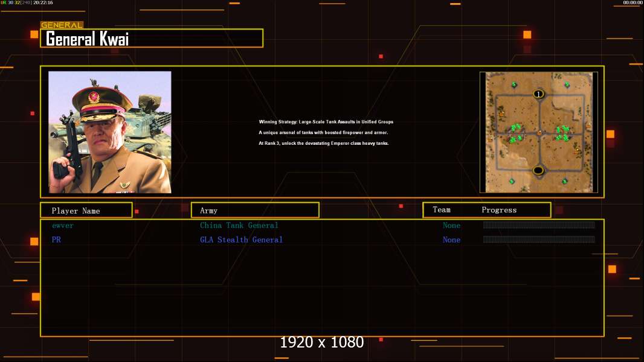Viewport: 644px width, 362px height.
Task: Select the Player Name column header
Action: [x=86, y=211]
